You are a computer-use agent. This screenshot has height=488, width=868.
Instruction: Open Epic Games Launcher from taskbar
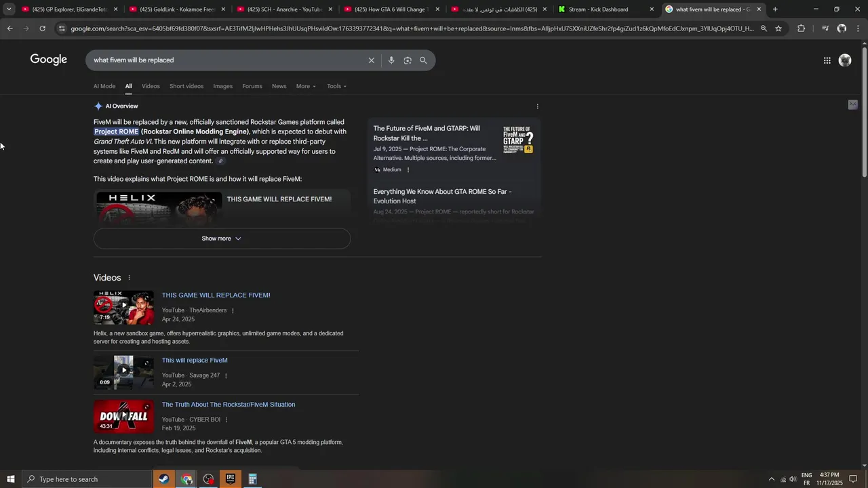(x=231, y=479)
